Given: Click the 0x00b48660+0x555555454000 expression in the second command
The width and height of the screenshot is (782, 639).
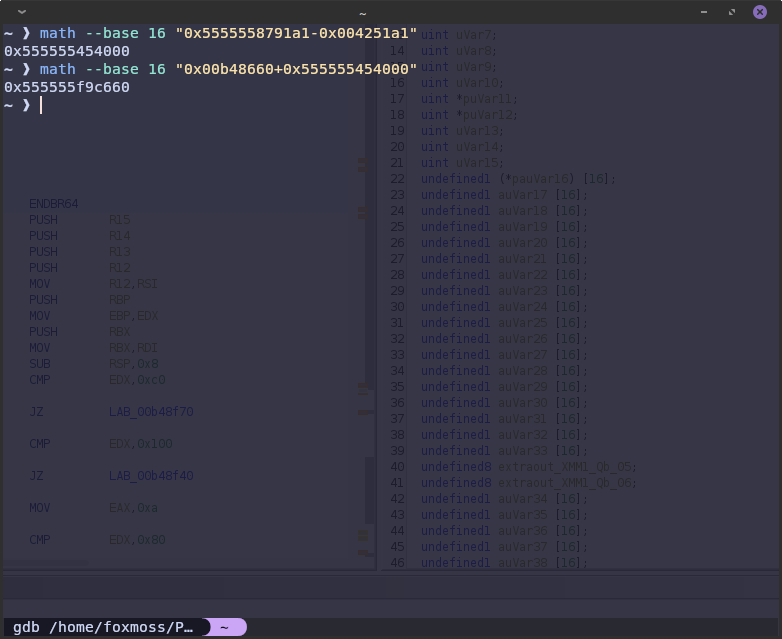Looking at the screenshot, I should [296, 69].
